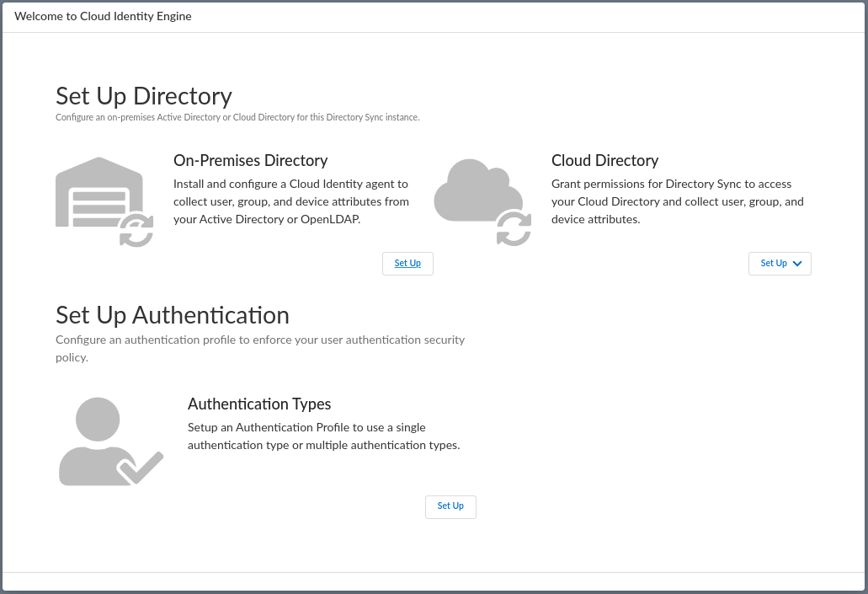Open the Cloud Directory Set Up dropdown
This screenshot has width=868, height=594.
(780, 263)
